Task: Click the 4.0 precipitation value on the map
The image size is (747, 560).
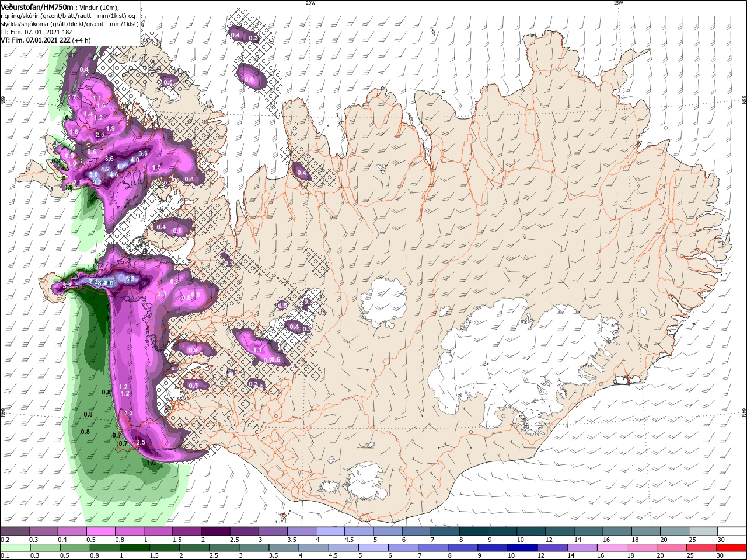Action: click(135, 160)
